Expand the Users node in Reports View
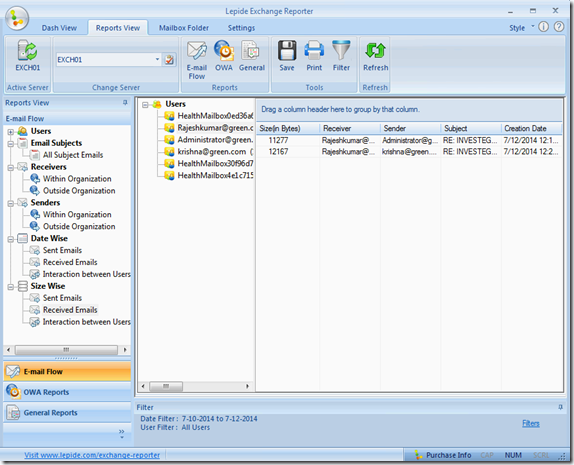Viewport: 574px width, 465px height. coord(11,131)
